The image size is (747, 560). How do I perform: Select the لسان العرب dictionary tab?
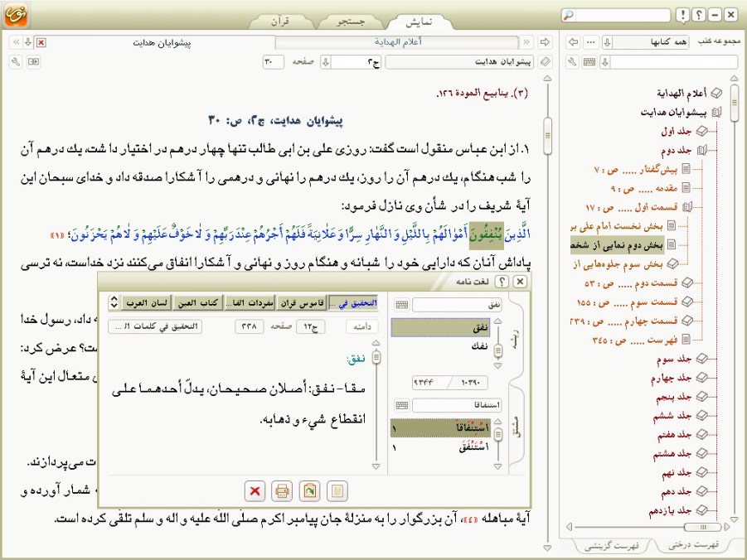[x=146, y=303]
